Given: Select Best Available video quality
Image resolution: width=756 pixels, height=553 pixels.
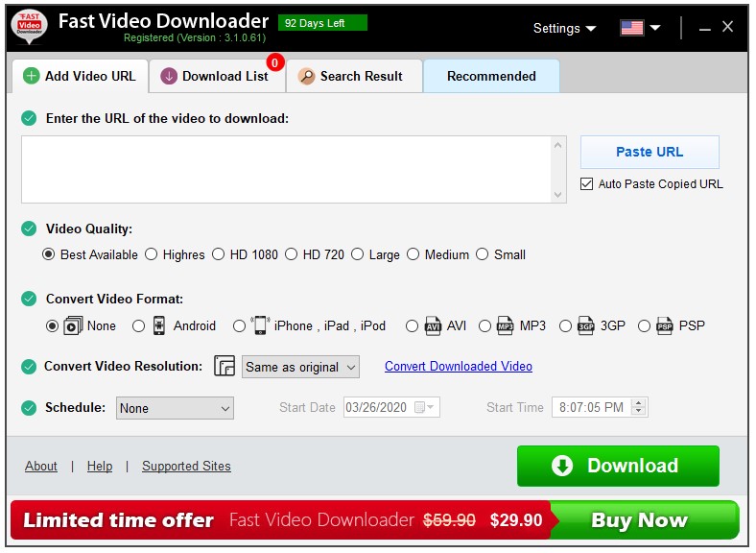Looking at the screenshot, I should pos(48,254).
